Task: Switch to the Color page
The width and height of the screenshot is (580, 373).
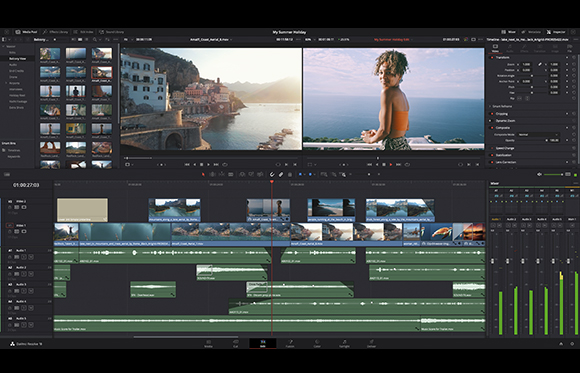Action: tap(317, 344)
